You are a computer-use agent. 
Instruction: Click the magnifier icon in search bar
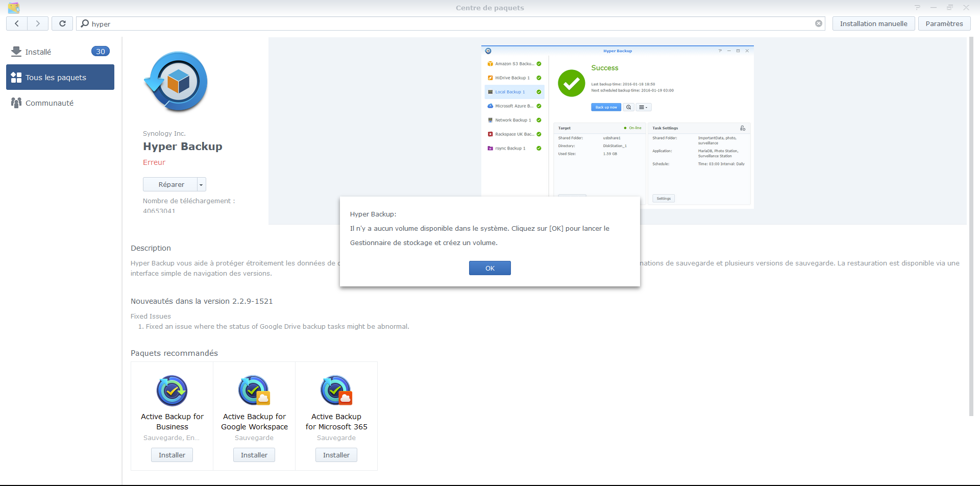click(x=85, y=23)
